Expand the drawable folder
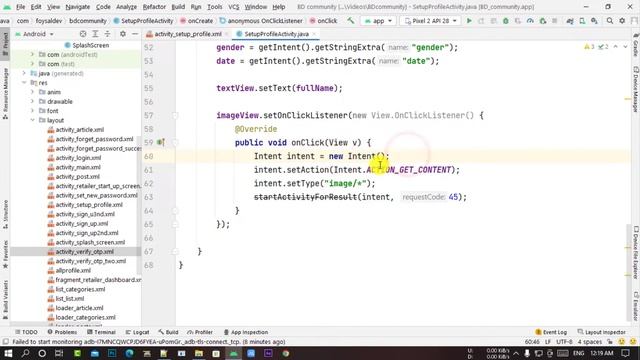Screen dimensions: 640x360 [32, 101]
